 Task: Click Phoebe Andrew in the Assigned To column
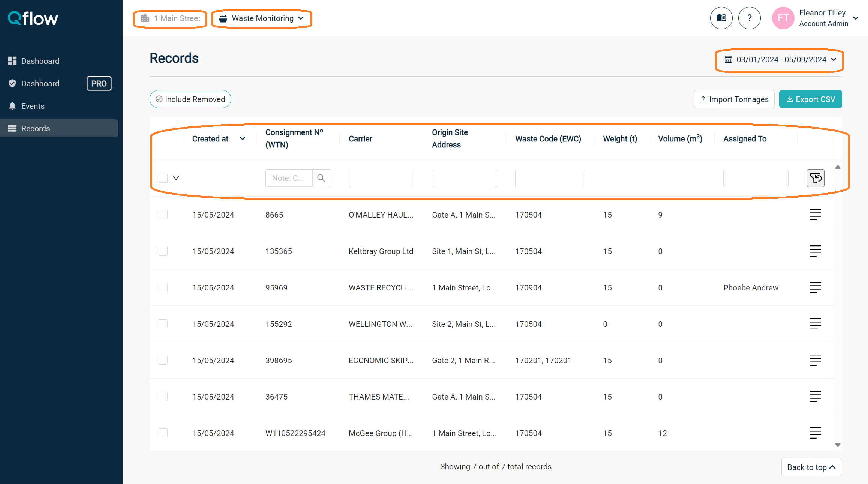[751, 288]
